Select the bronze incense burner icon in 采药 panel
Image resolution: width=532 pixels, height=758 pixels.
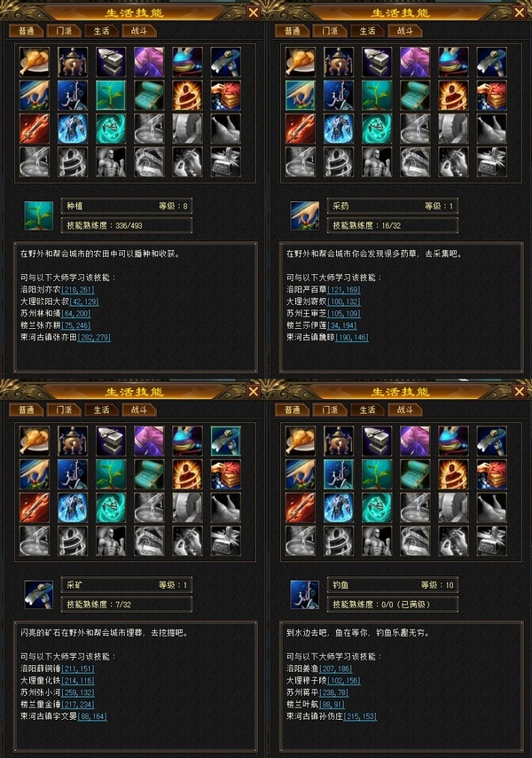pyautogui.click(x=339, y=62)
